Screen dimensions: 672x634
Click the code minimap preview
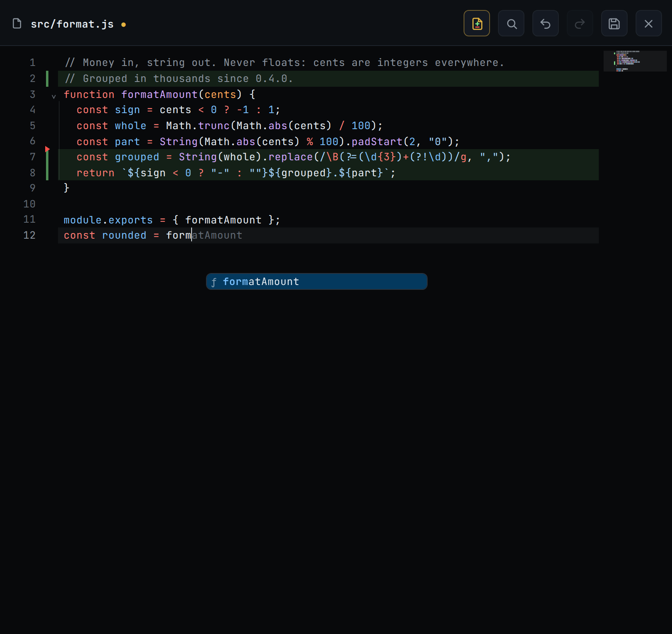[x=635, y=61]
